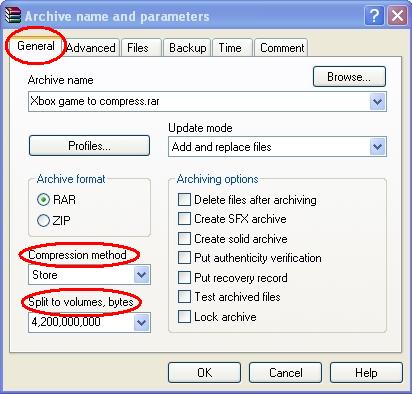This screenshot has height=394, width=412.
Task: Enable the Lock archive checkbox
Action: [x=184, y=316]
